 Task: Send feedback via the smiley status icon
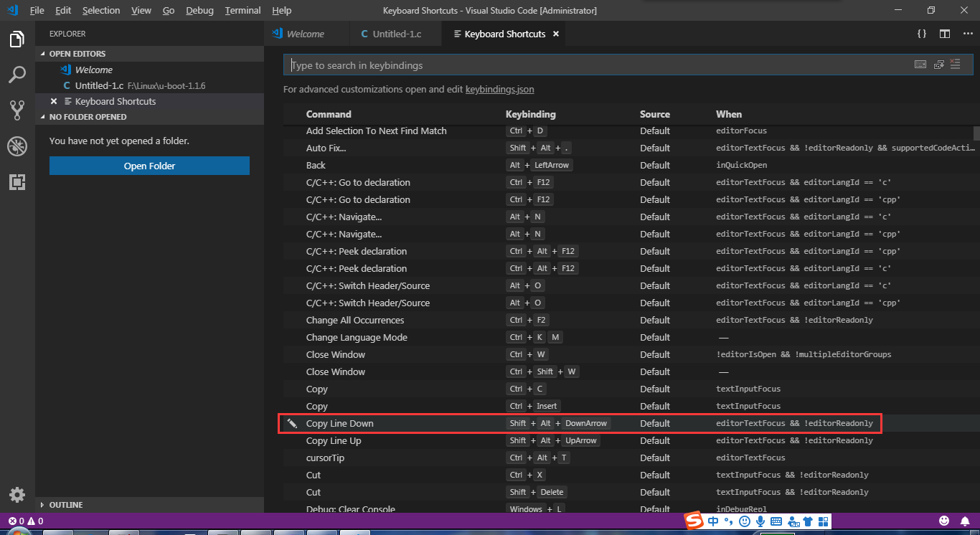(x=943, y=520)
